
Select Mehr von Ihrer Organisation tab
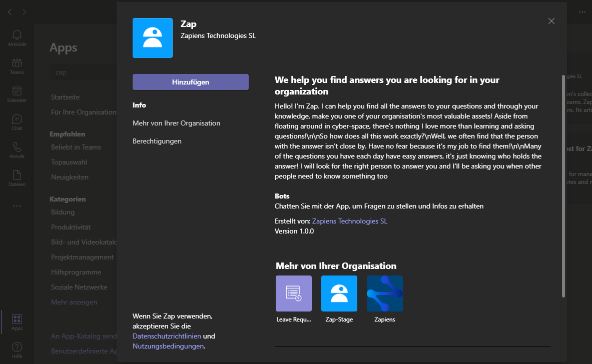176,123
